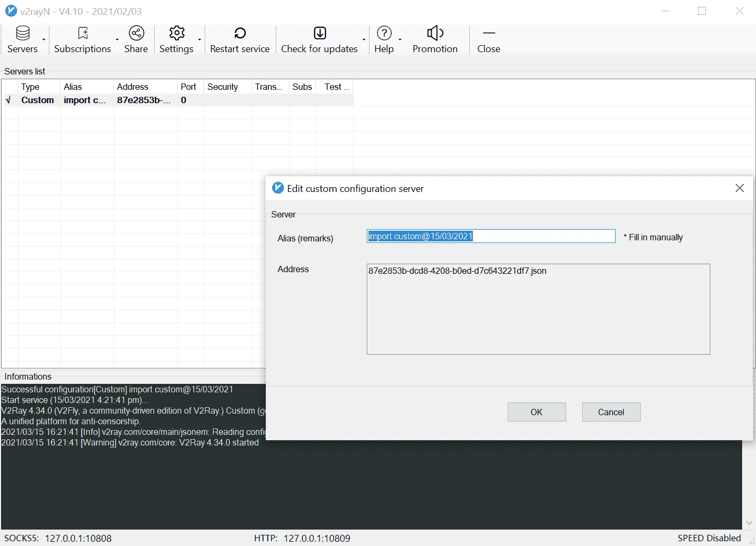Click the Trans... column header
Screen dimensions: 756x546
(271, 87)
